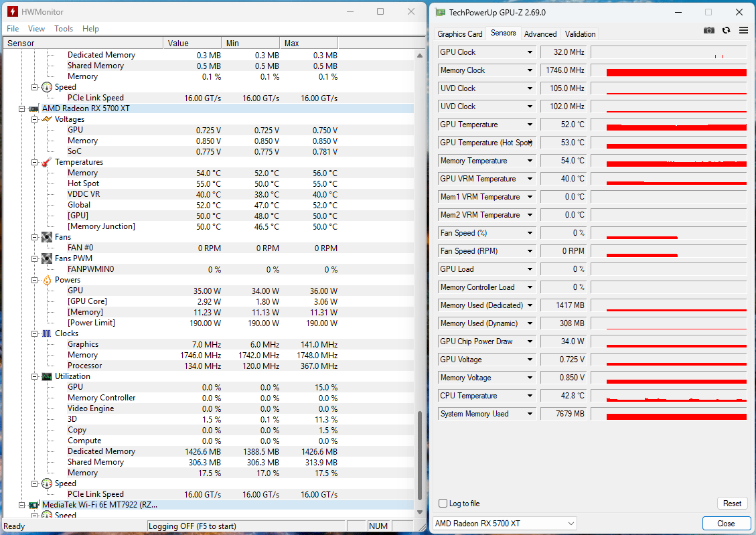756x535 pixels.
Task: Open the System Memory Used dropdown
Action: click(x=530, y=414)
